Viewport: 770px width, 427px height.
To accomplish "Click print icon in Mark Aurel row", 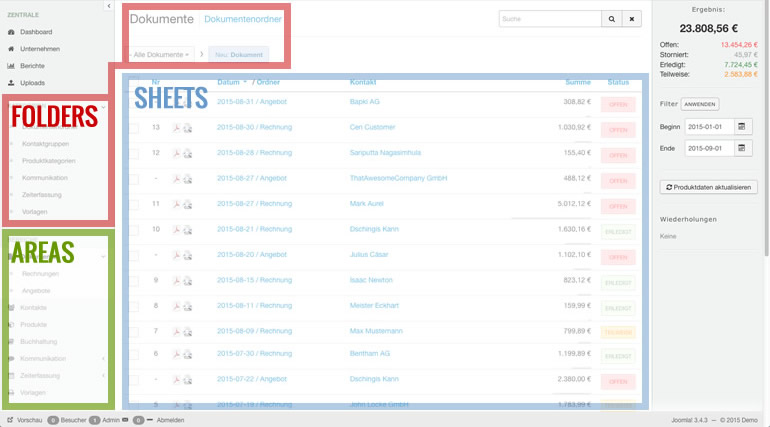I will point(188,205).
